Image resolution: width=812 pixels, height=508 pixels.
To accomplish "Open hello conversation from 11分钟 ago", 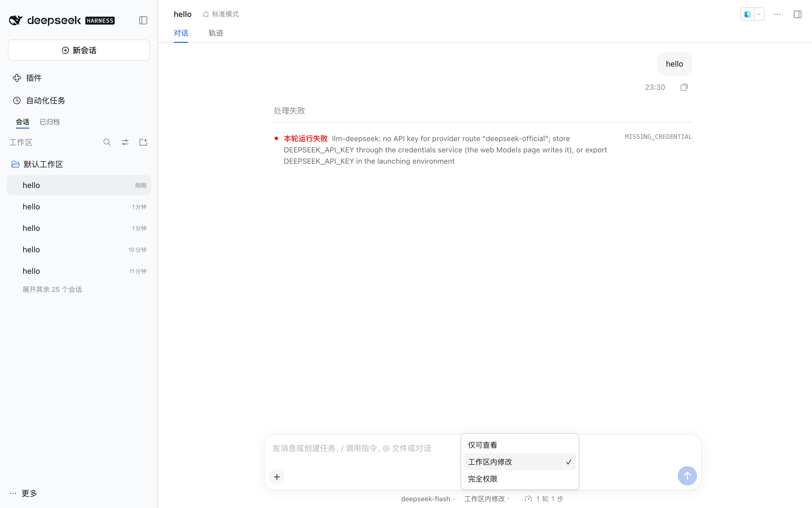I will [x=79, y=271].
